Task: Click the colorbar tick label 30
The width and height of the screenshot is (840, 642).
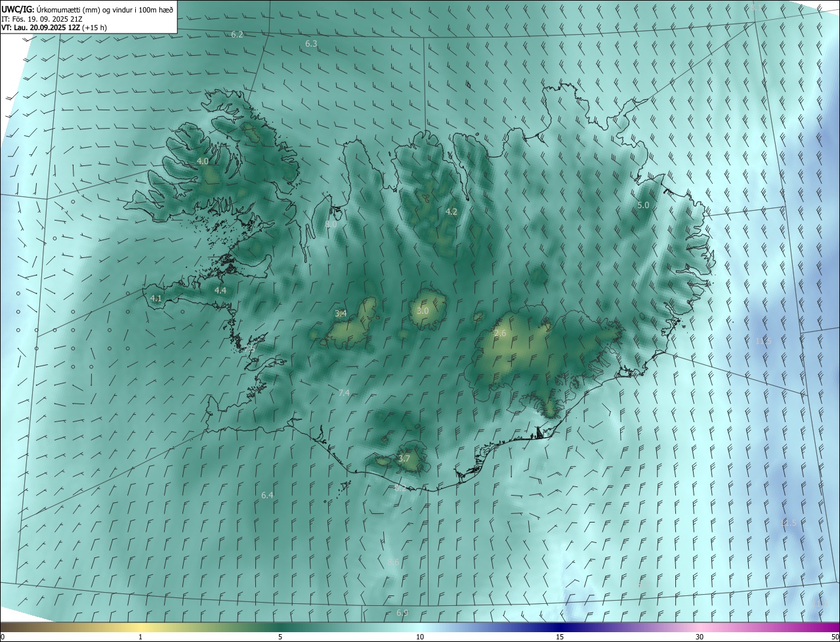Action: (x=700, y=637)
